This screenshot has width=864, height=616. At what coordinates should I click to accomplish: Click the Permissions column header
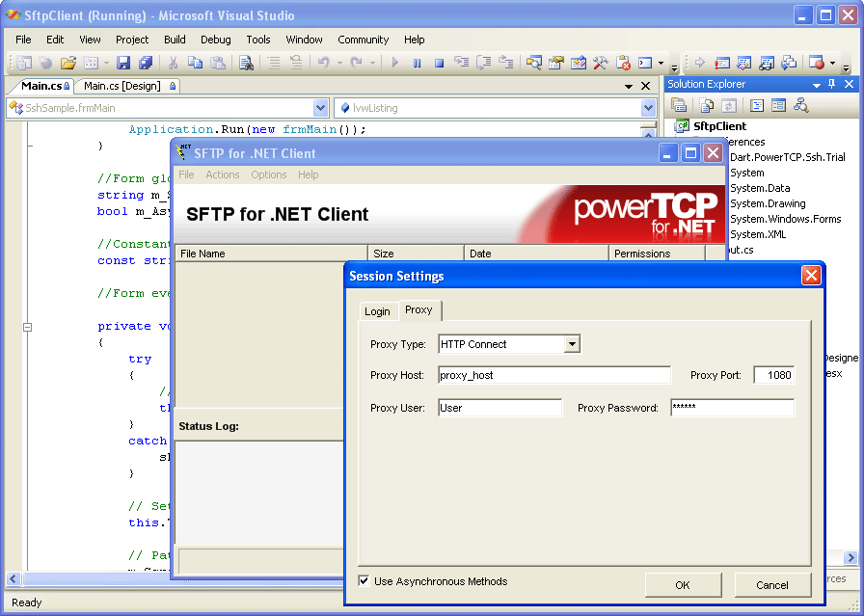(657, 254)
